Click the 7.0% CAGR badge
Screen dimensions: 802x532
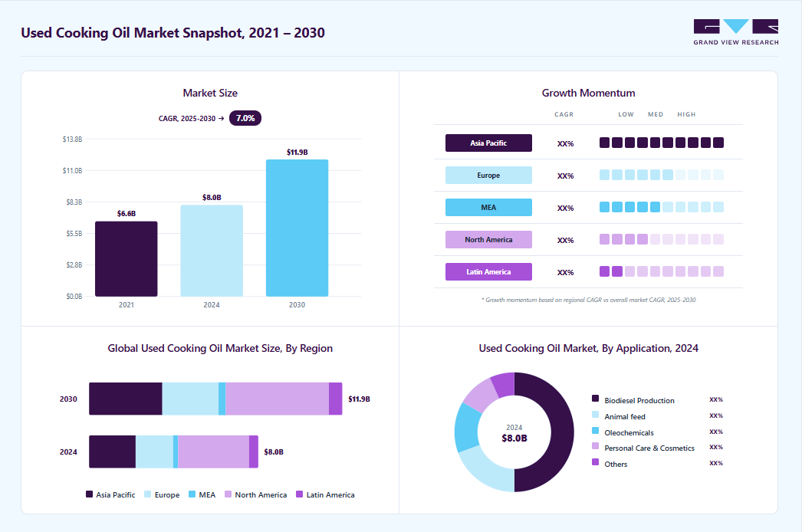click(x=245, y=118)
